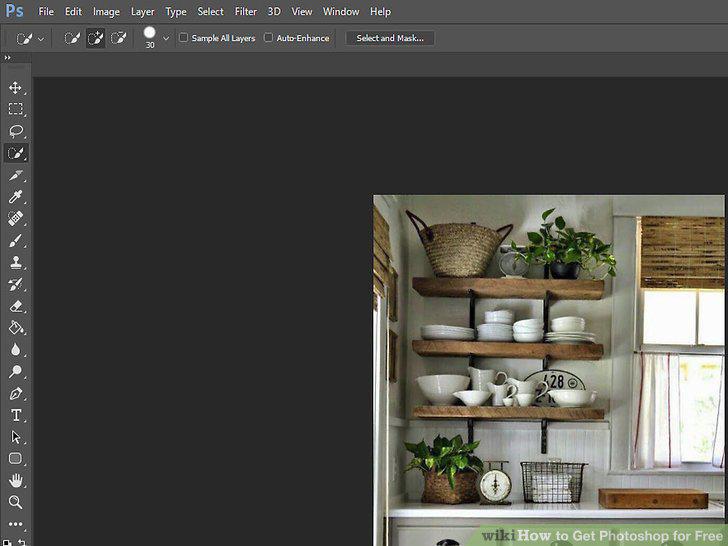Choose New Selection mode in options bar
This screenshot has width=728, height=546.
(72, 38)
